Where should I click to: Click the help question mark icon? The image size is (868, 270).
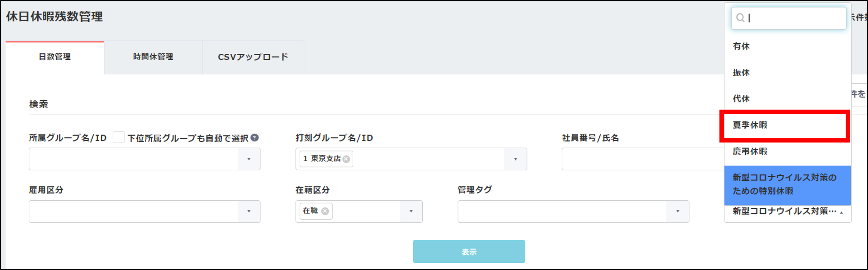(x=255, y=137)
